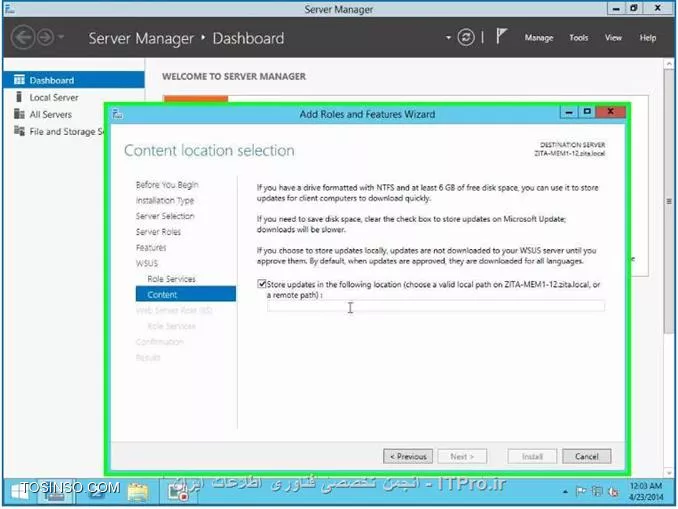
Task: Go to Before You Begin wizard step
Action: [x=167, y=185]
